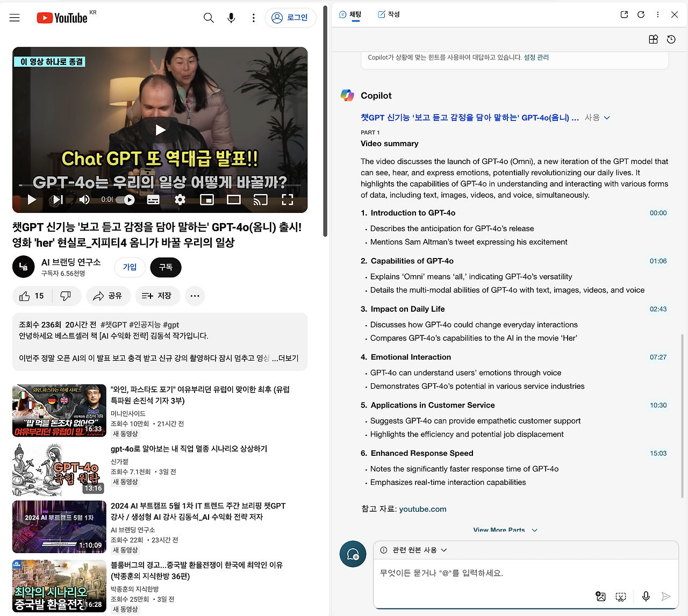Screen dimensions: 688x616
Task: Switch to the 채팅 chat tab
Action: [350, 15]
